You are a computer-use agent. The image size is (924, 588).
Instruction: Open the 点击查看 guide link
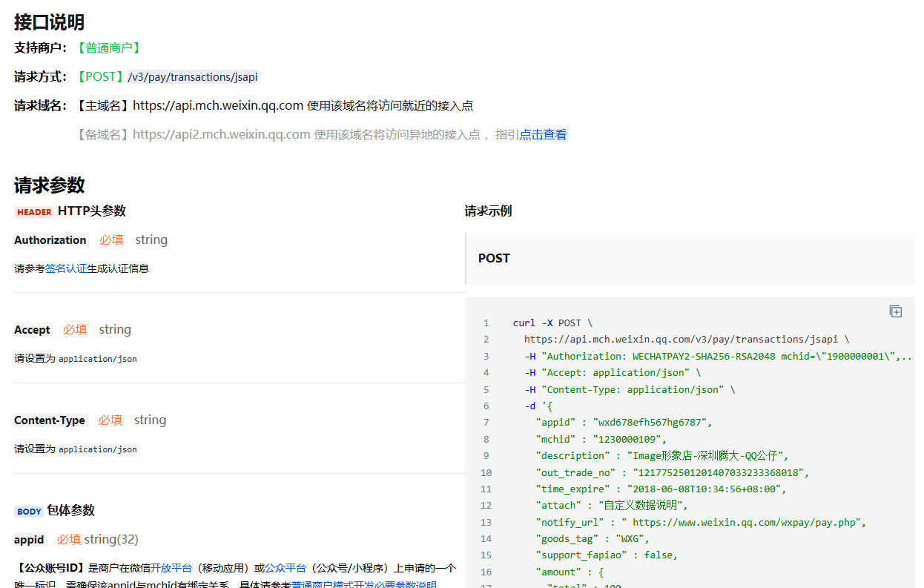click(543, 134)
